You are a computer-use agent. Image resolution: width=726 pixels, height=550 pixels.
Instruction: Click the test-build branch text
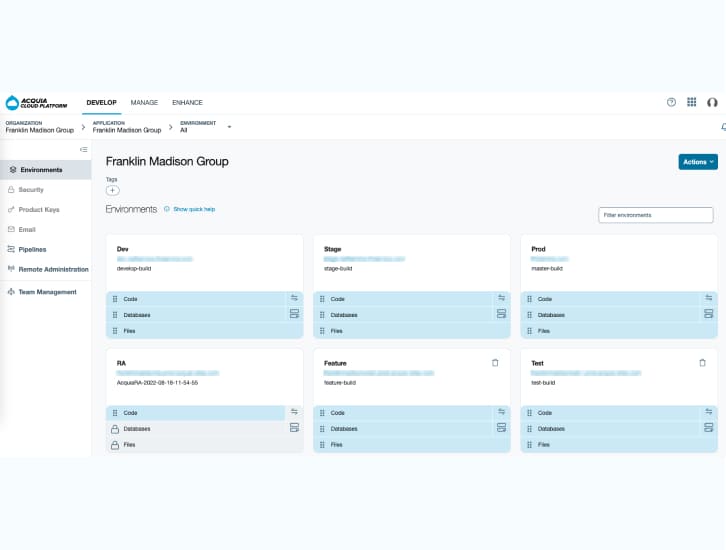point(543,383)
